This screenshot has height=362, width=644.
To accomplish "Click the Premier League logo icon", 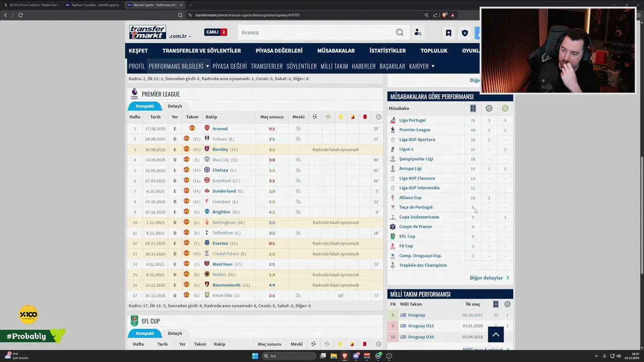I will 134,94.
